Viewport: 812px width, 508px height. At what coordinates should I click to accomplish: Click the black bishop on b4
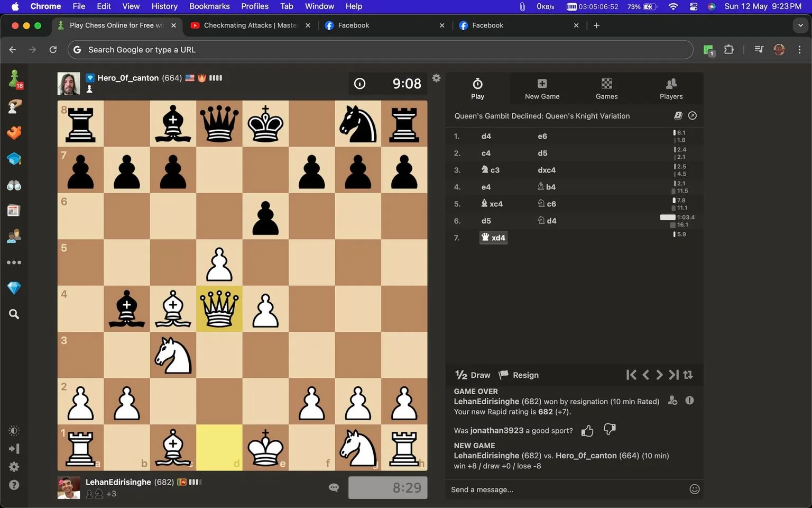tap(127, 309)
